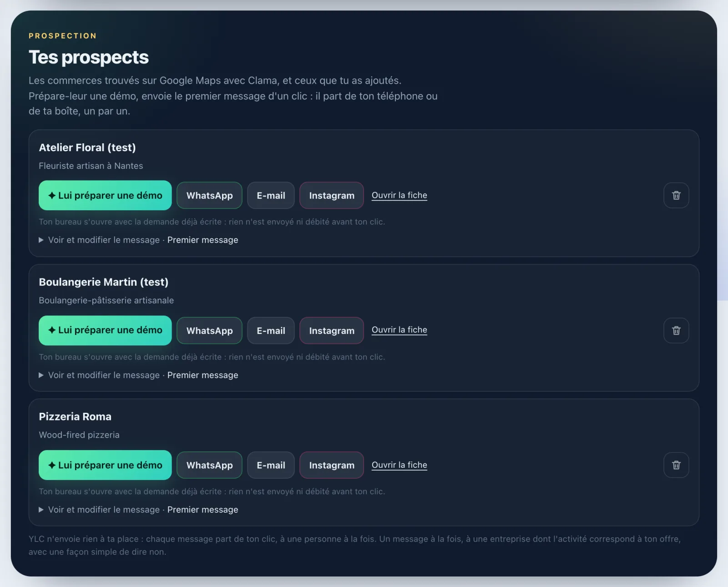Choose E-mail for Atelier Floral
The width and height of the screenshot is (728, 587).
271,195
